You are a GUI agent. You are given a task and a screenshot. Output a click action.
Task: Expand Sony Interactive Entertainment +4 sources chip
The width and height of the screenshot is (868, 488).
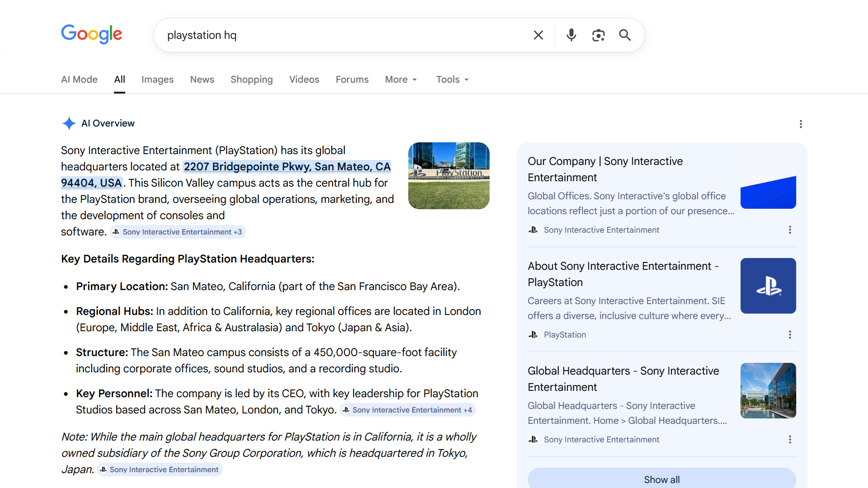[x=407, y=410]
